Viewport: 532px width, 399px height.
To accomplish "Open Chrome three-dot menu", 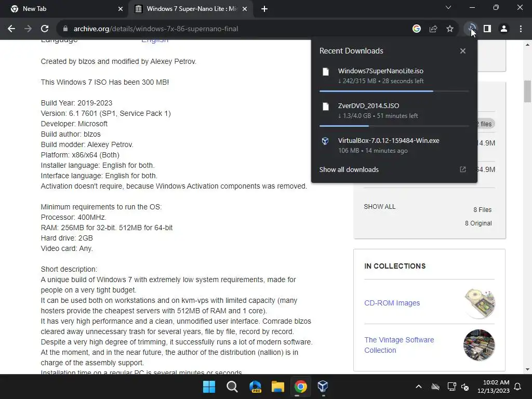I will pyautogui.click(x=521, y=29).
